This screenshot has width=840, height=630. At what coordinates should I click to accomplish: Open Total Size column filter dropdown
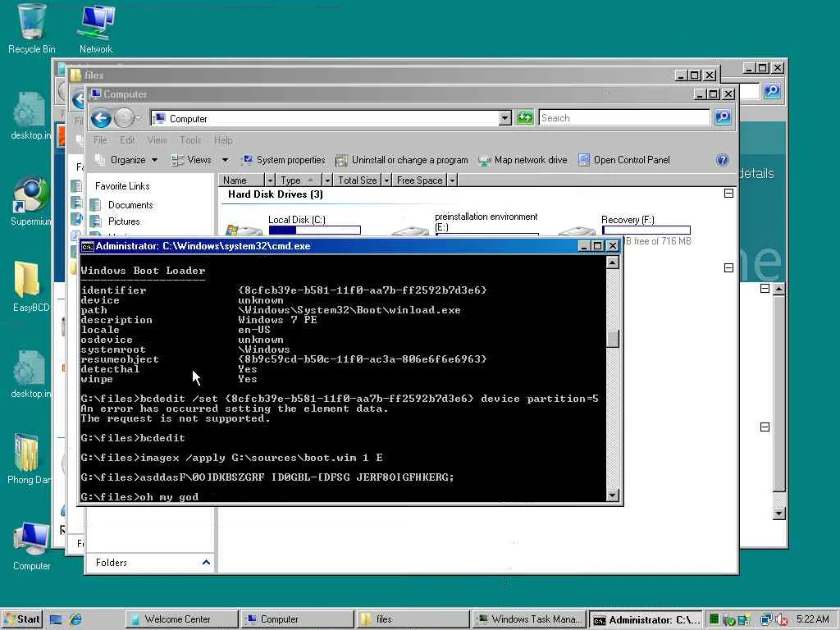pyautogui.click(x=386, y=180)
